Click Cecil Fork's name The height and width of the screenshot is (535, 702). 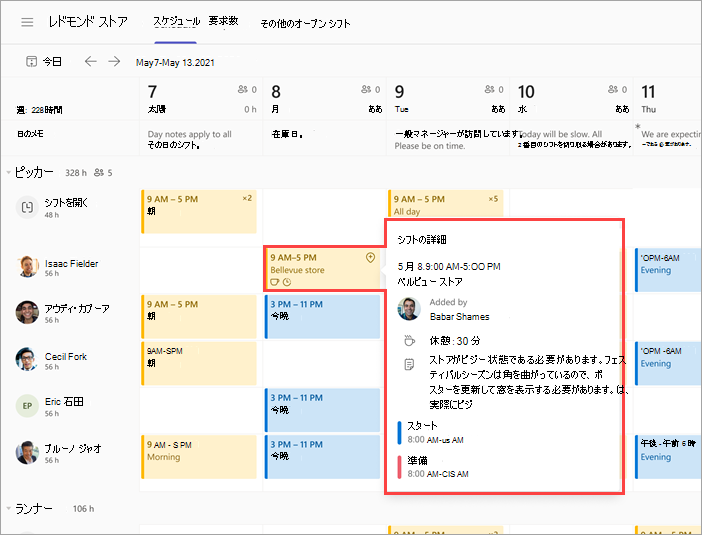(66, 357)
